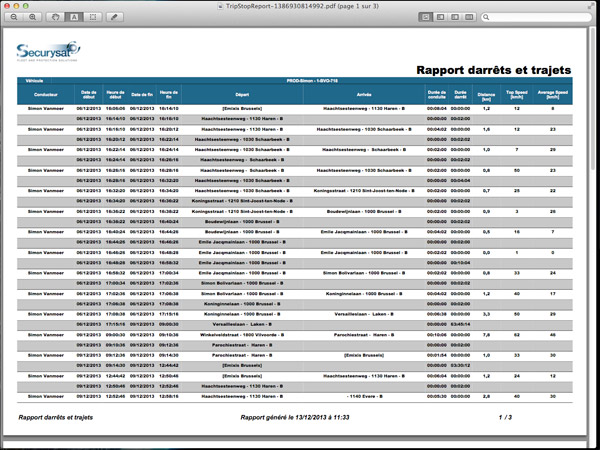
Task: Click the zoom in magnifier button
Action: coord(33,17)
